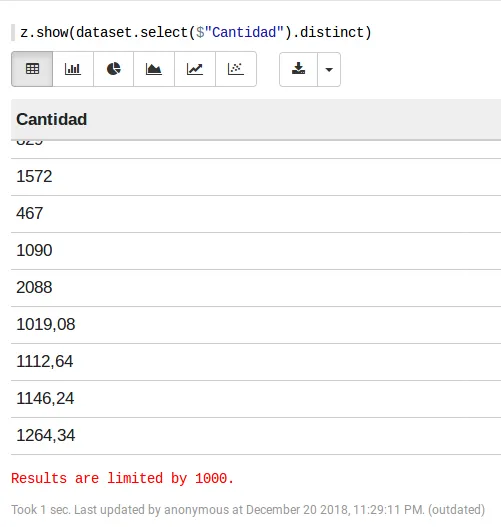Select the scatter chart visualization

[x=236, y=69]
